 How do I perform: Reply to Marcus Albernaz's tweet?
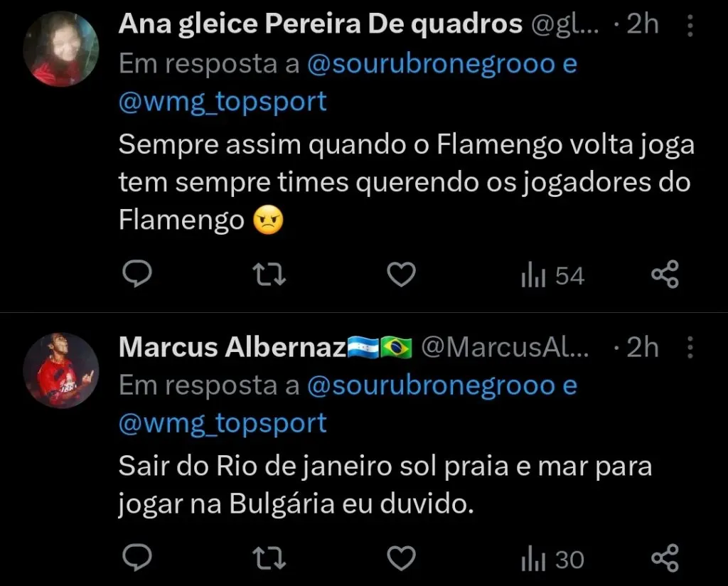tap(134, 558)
